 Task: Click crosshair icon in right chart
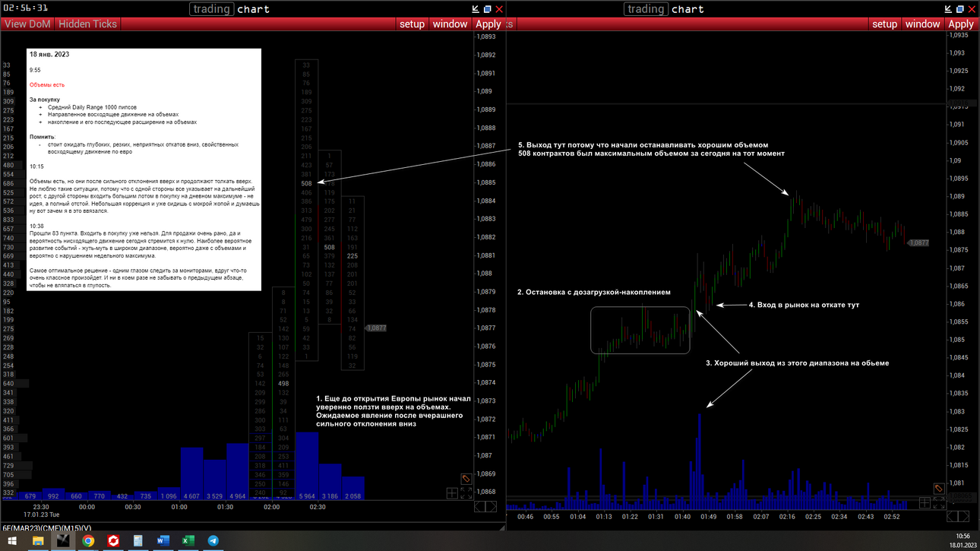point(925,502)
